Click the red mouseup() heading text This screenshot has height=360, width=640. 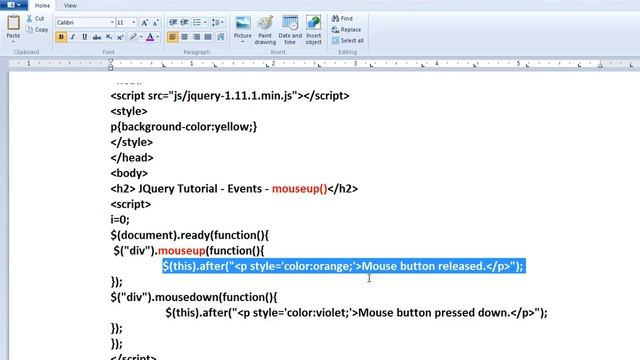[300, 189]
